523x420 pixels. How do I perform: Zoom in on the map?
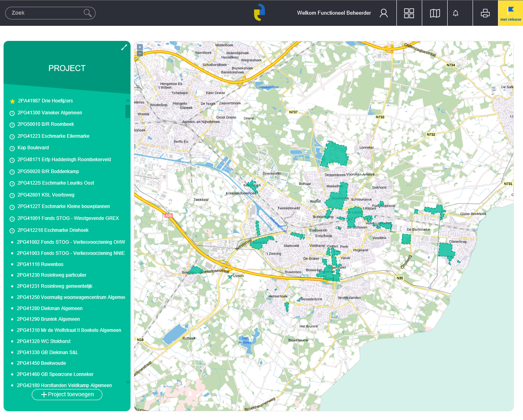click(x=140, y=47)
